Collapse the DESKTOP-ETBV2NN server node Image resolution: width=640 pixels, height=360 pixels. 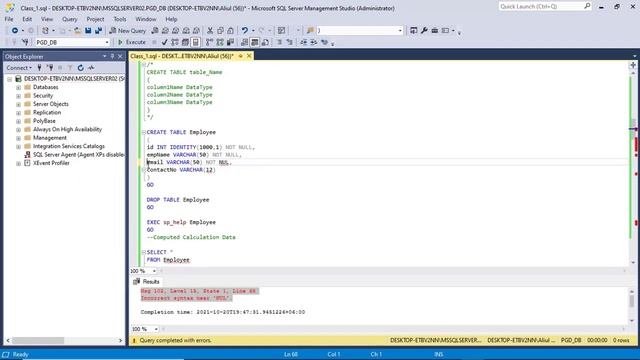pyautogui.click(x=9, y=79)
